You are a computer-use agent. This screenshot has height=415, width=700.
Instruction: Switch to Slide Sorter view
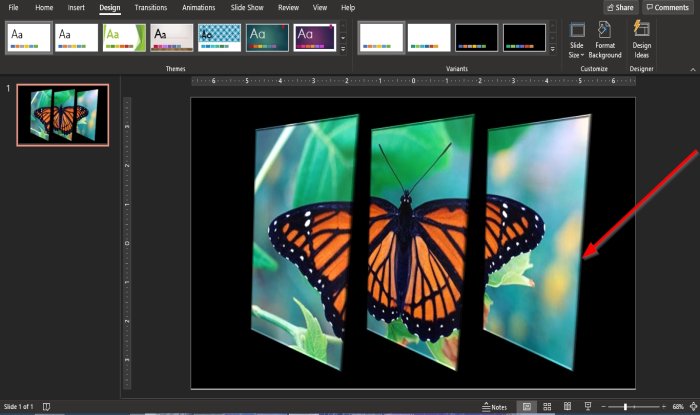click(547, 407)
